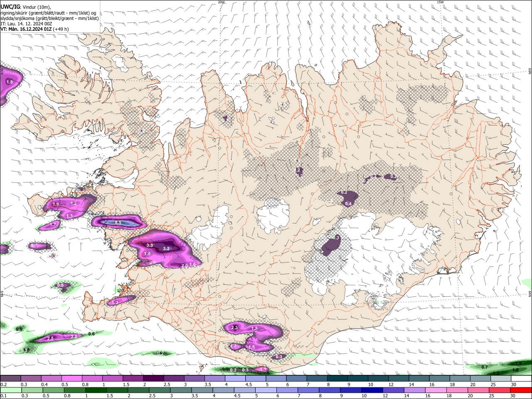Select the bright pink 0.5 swatch in top legend

coord(71,378)
